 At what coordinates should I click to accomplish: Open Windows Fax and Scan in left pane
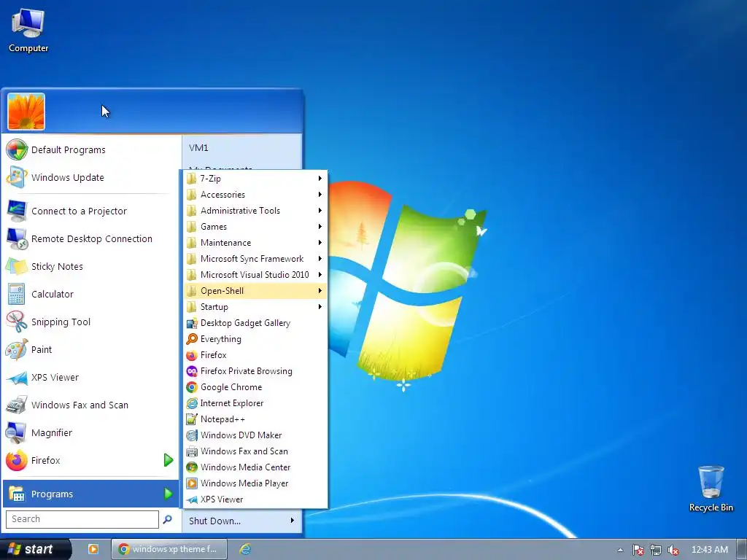(x=90, y=405)
